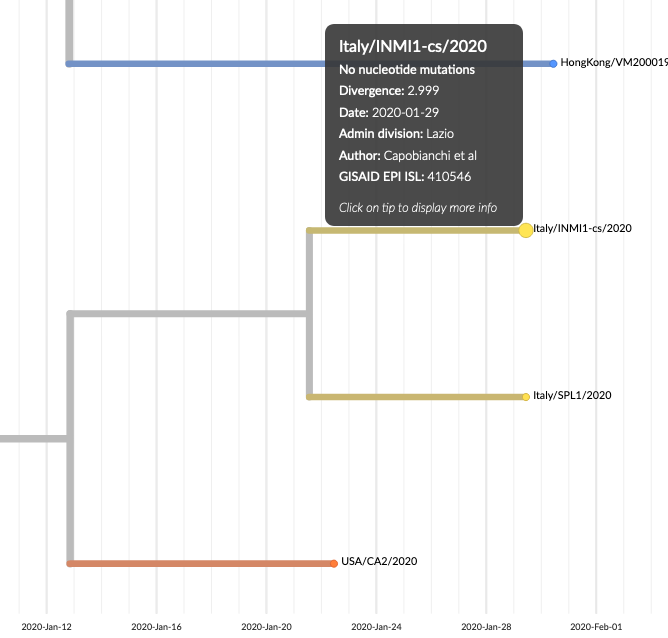Select the blue HongKong tip node circle

tap(553, 64)
